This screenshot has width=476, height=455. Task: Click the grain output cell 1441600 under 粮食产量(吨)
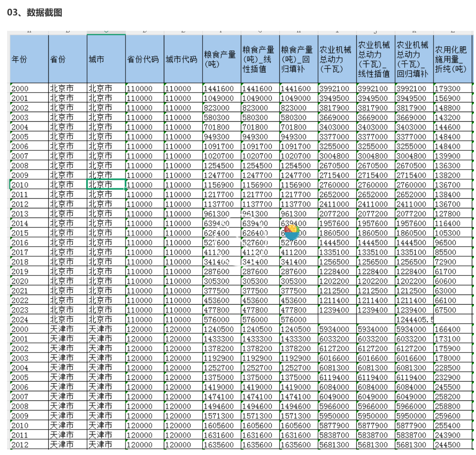point(222,88)
